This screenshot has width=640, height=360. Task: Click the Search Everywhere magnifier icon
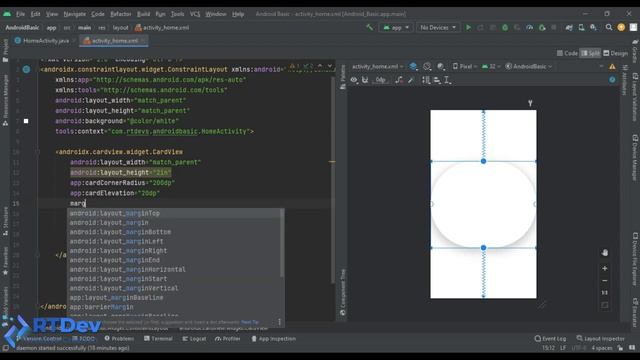click(609, 27)
